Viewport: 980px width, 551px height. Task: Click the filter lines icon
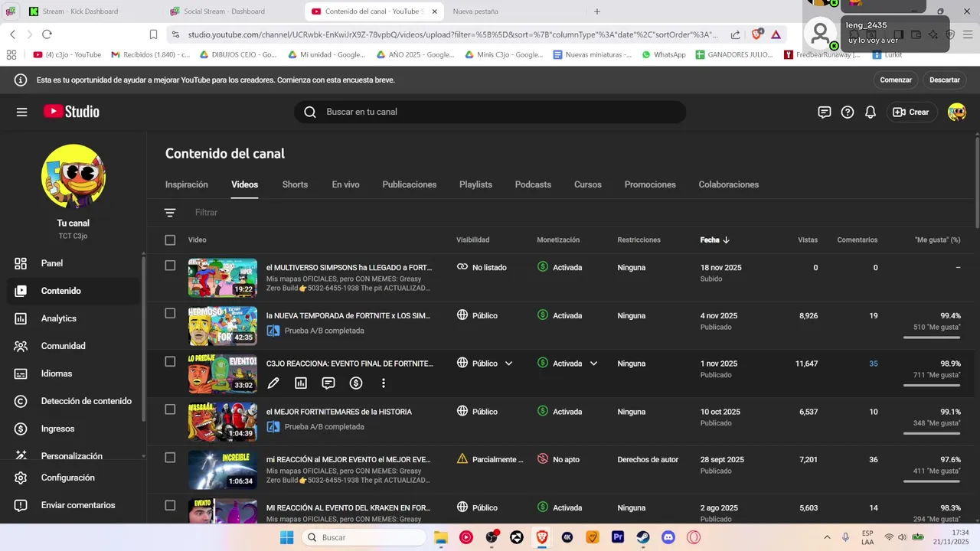tap(170, 213)
